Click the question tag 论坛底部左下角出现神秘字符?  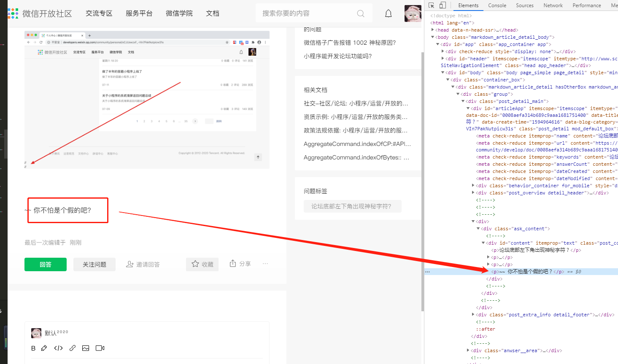coord(352,206)
